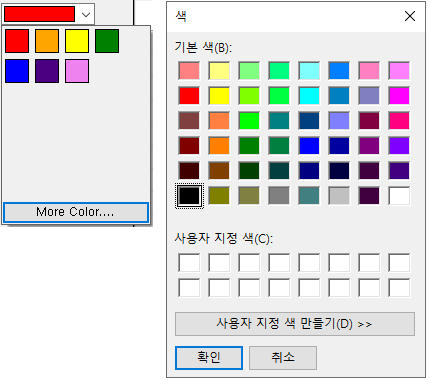Click the red color preview in the combo box

tap(39, 14)
